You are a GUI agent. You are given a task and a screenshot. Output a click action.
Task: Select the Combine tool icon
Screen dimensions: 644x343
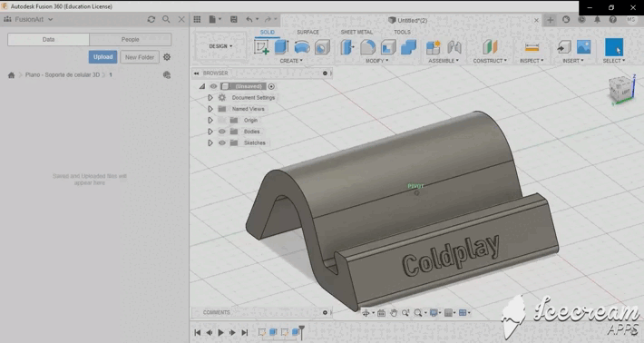408,47
